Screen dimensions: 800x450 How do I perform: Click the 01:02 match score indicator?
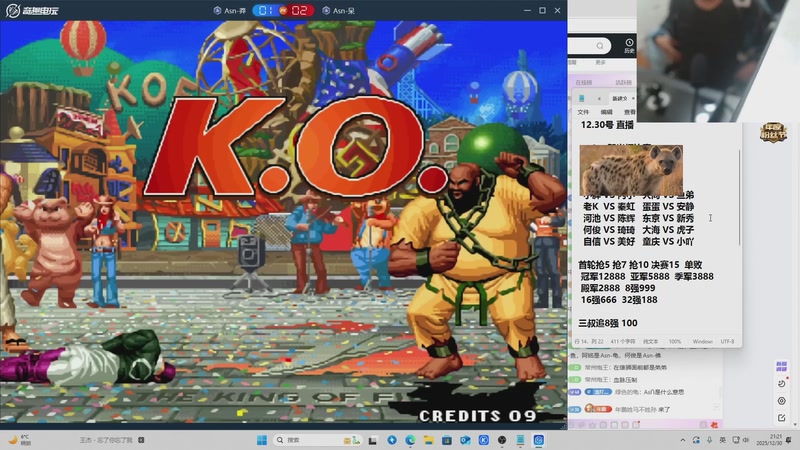click(x=284, y=10)
